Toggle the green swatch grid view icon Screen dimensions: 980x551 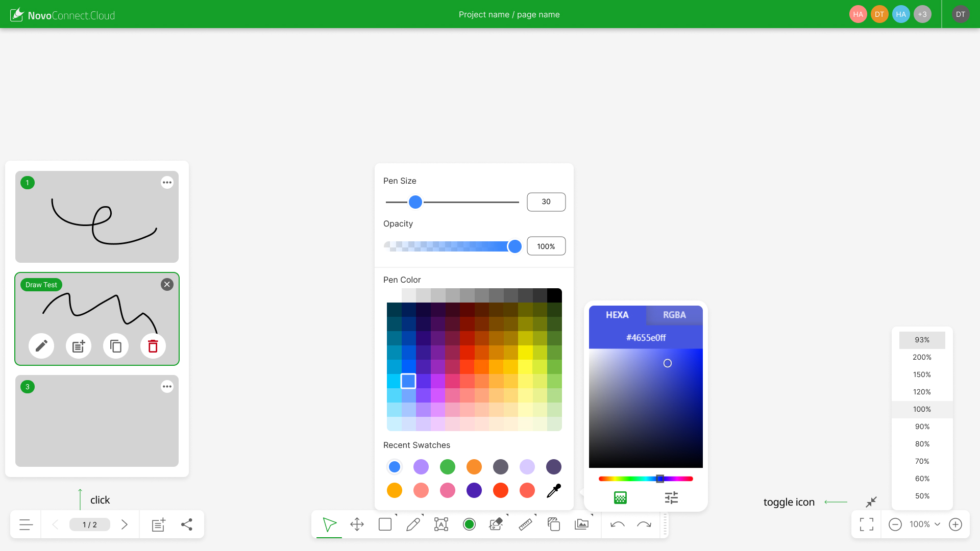(x=620, y=497)
